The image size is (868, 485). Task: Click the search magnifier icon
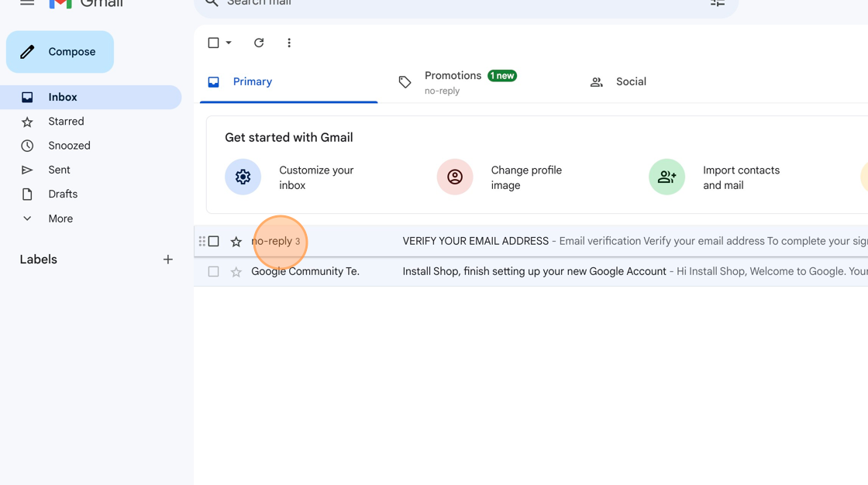tap(212, 3)
